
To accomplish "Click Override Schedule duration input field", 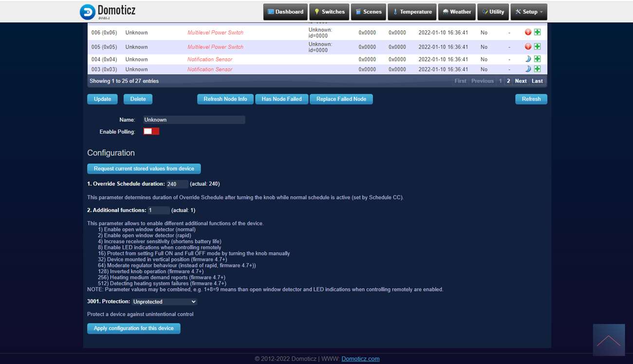I will coord(177,184).
